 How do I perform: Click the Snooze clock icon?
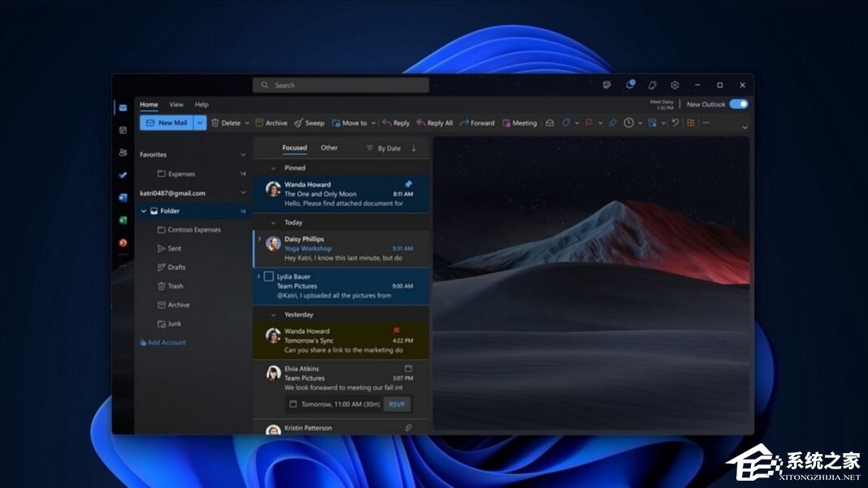pyautogui.click(x=629, y=123)
